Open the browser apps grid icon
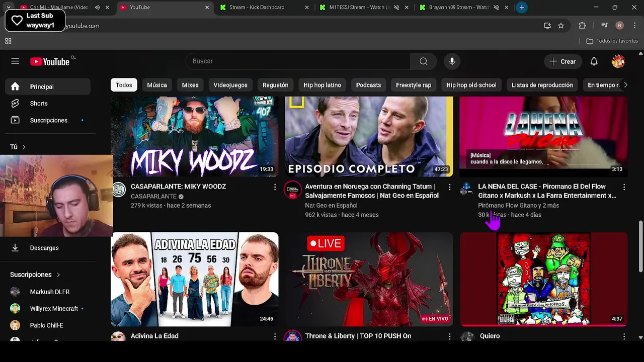Viewport: 644px width, 362px height. tap(8, 41)
